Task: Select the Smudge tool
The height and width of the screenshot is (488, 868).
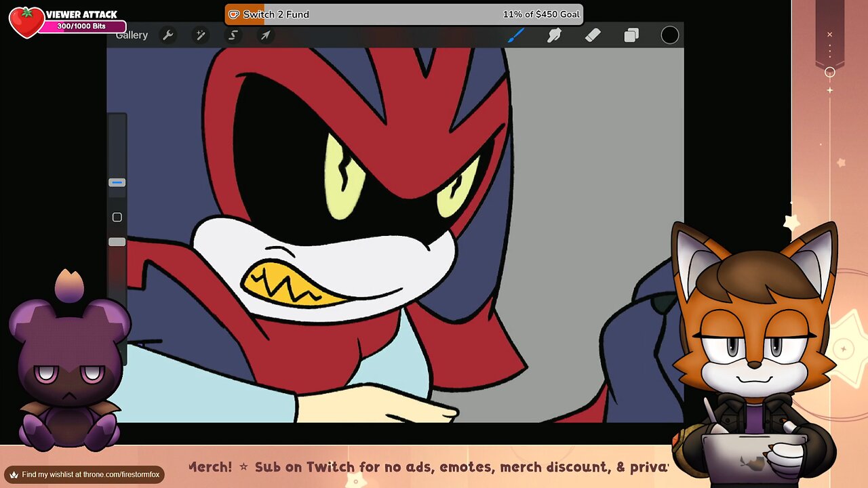Action: (554, 35)
